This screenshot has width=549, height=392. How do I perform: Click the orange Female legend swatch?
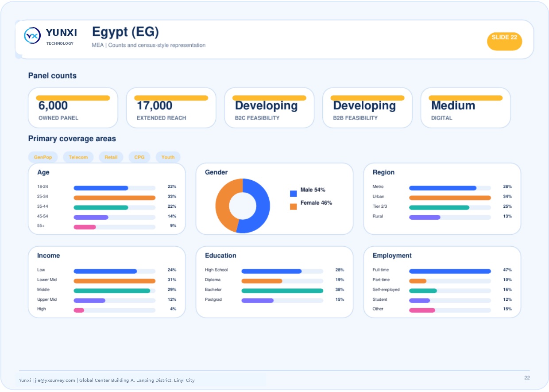pos(293,206)
